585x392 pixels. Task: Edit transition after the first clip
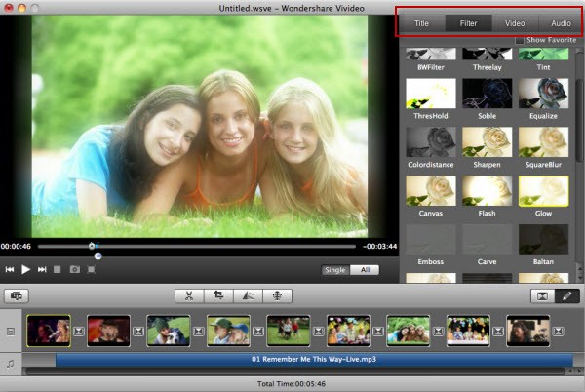tap(79, 332)
